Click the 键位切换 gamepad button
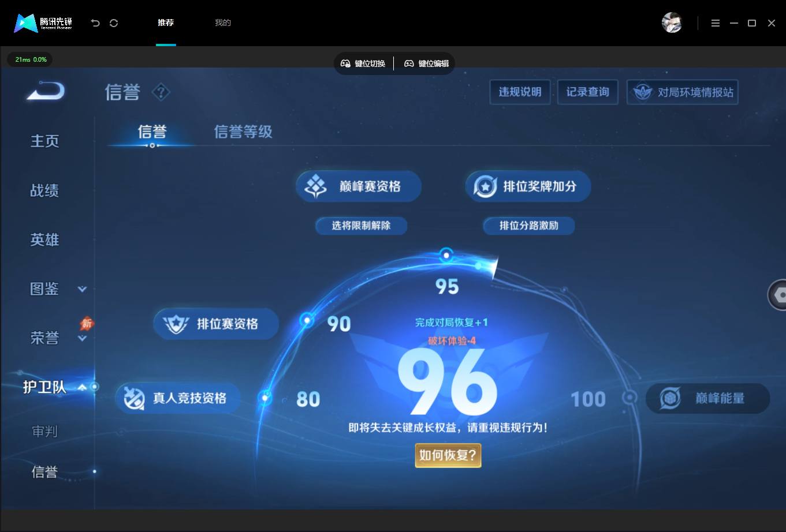The width and height of the screenshot is (786, 532). coord(363,63)
